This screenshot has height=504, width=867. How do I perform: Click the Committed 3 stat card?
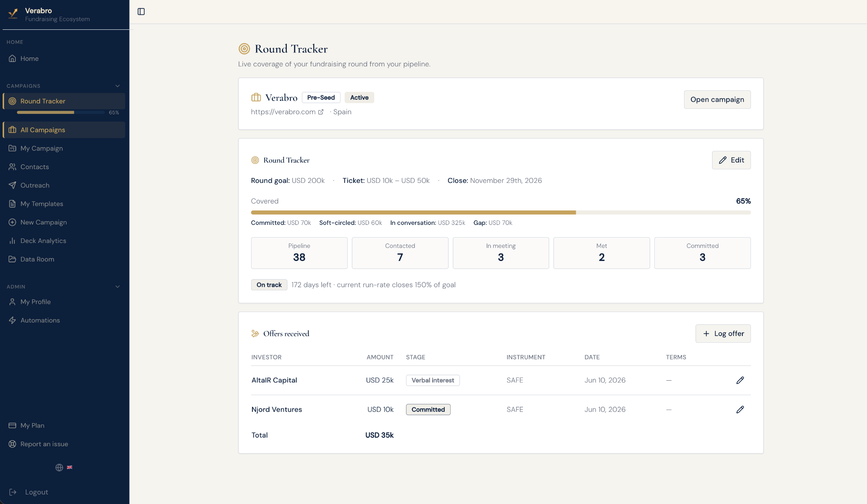pyautogui.click(x=703, y=253)
